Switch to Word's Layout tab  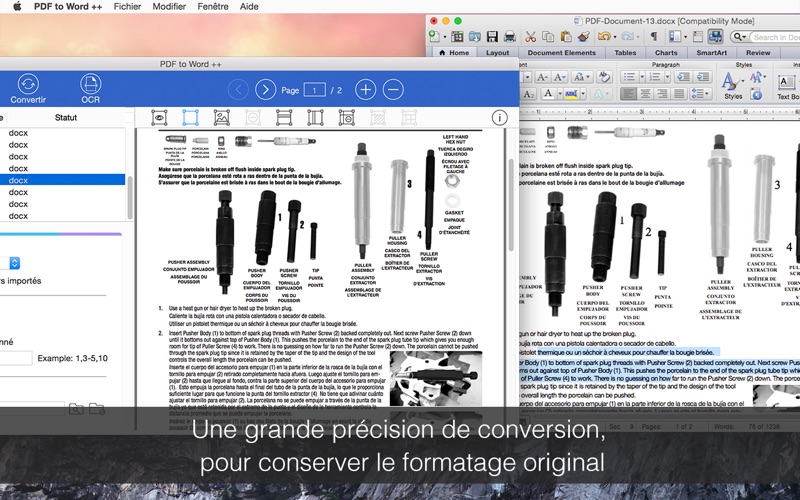click(497, 53)
